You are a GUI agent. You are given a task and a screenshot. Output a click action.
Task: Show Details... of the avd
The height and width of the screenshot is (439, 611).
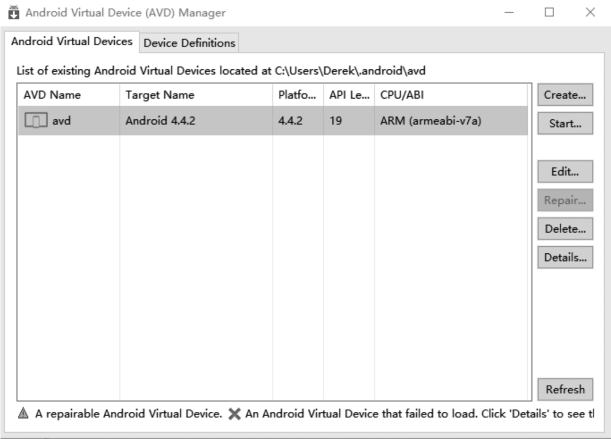pyautogui.click(x=565, y=257)
